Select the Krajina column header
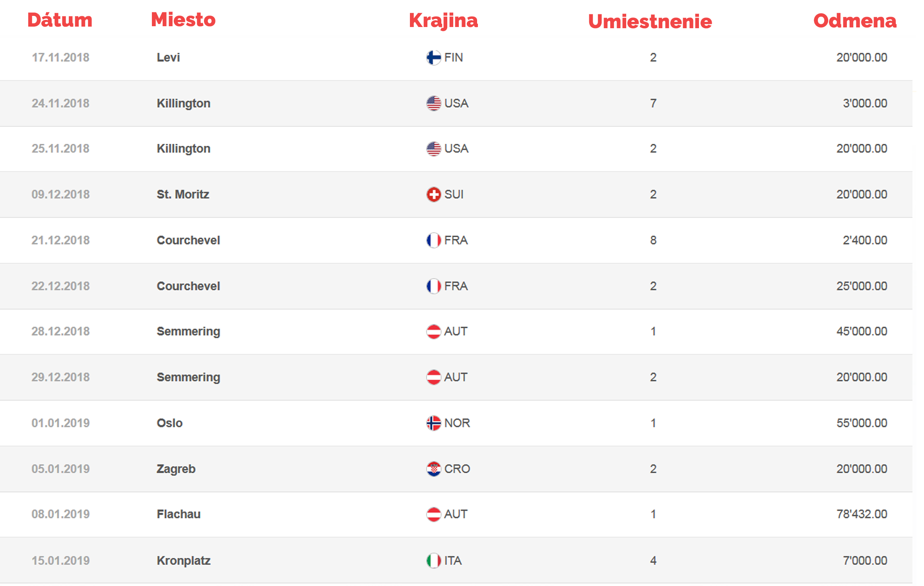 click(x=443, y=21)
